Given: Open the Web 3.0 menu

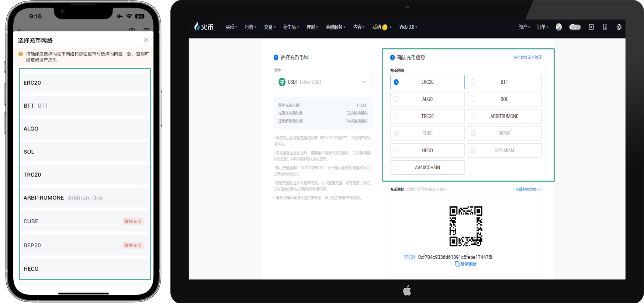Looking at the screenshot, I should pyautogui.click(x=408, y=27).
